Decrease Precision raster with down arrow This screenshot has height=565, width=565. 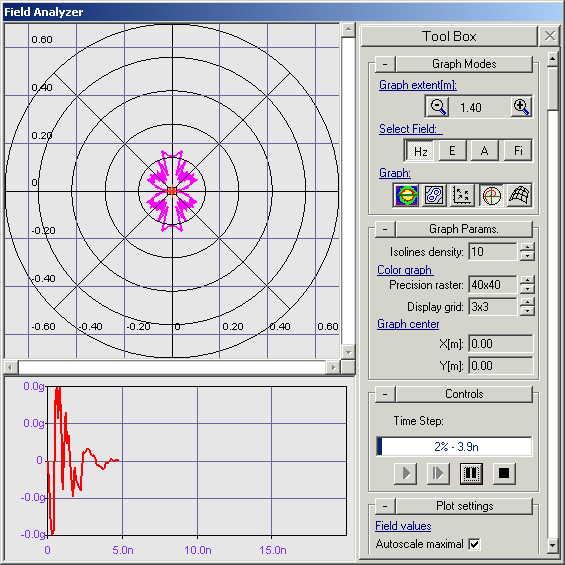(x=528, y=289)
